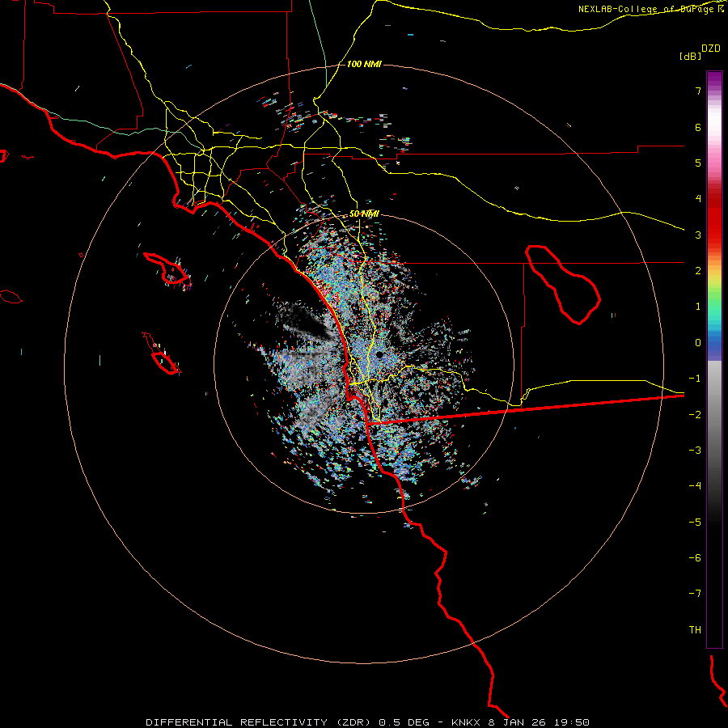Click the ZDR color scale bar

[x=714, y=359]
